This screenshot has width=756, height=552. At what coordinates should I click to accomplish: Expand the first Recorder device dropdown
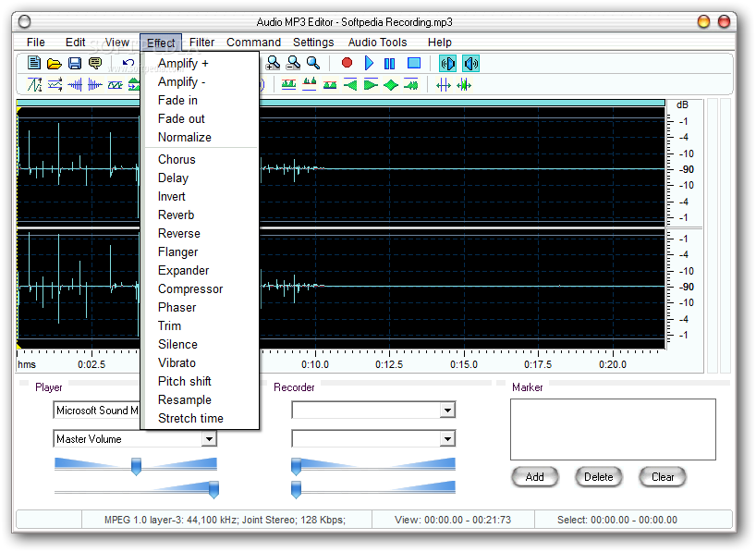coord(447,411)
